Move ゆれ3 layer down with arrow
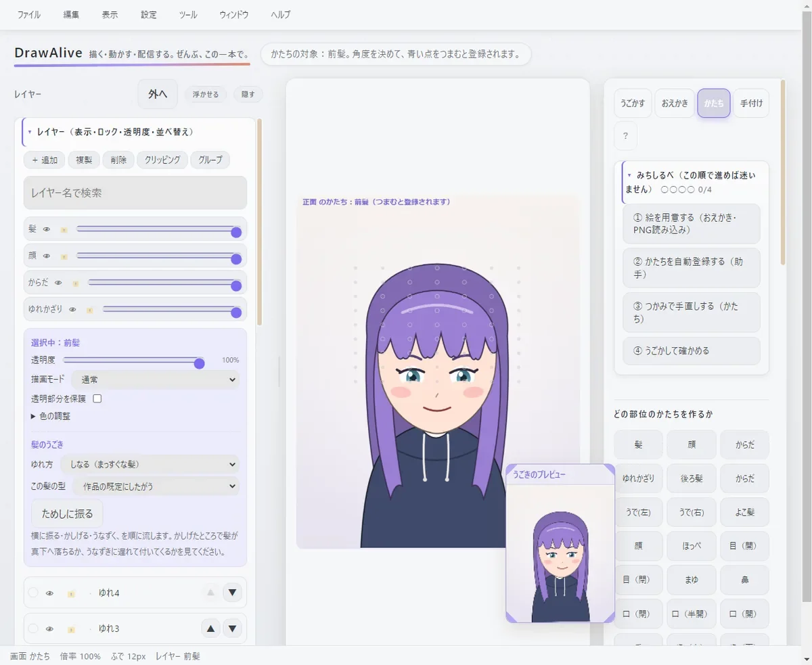Image resolution: width=812 pixels, height=665 pixels. [232, 628]
